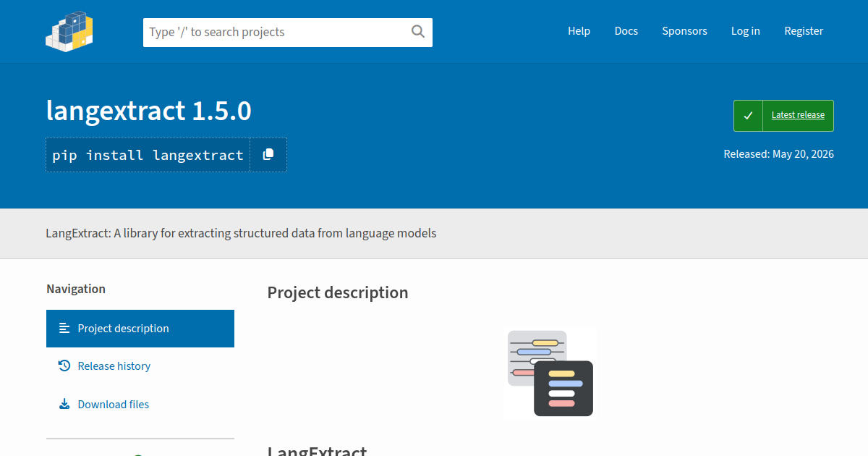Select the langextract 1.5.0 title

[149, 111]
